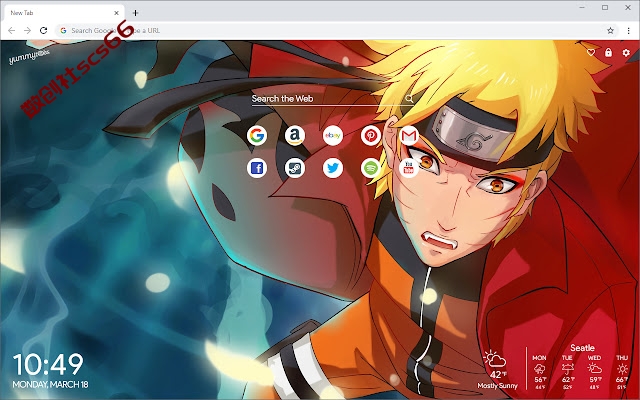Open a new browser tab with plus
This screenshot has height=400, width=640.
click(136, 13)
